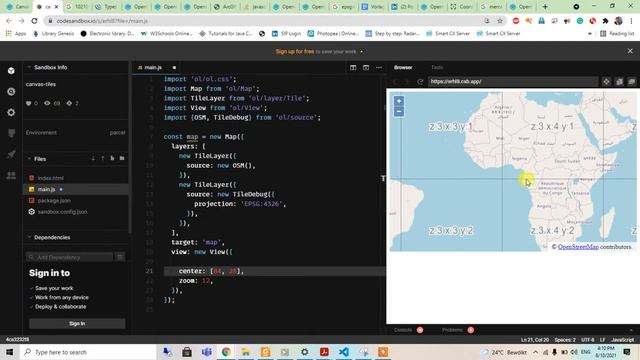Click the likes heart icon
The width and height of the screenshot is (640, 360).
(29, 103)
